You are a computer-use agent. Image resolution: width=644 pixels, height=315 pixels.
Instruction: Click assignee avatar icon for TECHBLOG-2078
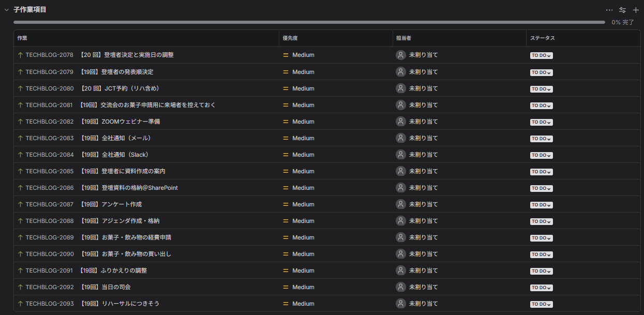click(400, 55)
